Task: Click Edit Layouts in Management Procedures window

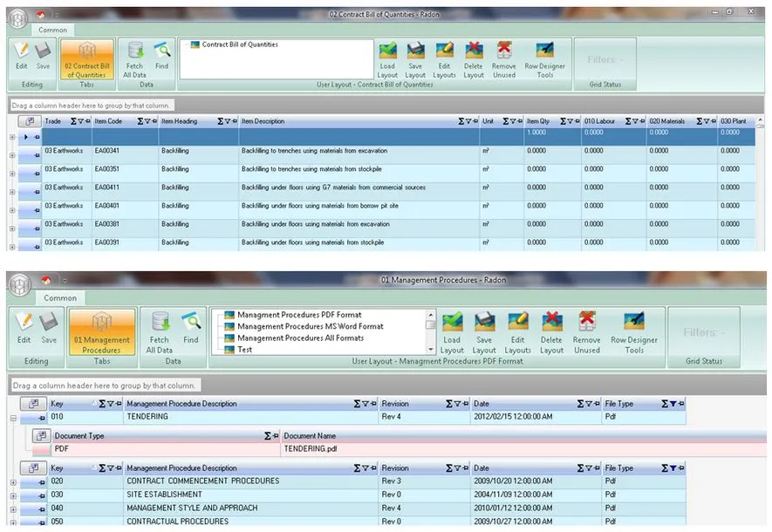Action: [517, 332]
